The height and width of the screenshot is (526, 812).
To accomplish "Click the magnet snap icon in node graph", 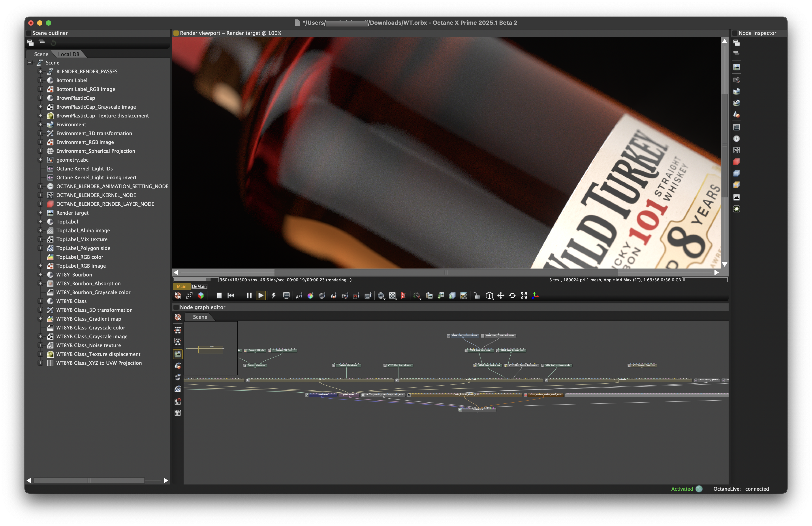I will point(178,401).
